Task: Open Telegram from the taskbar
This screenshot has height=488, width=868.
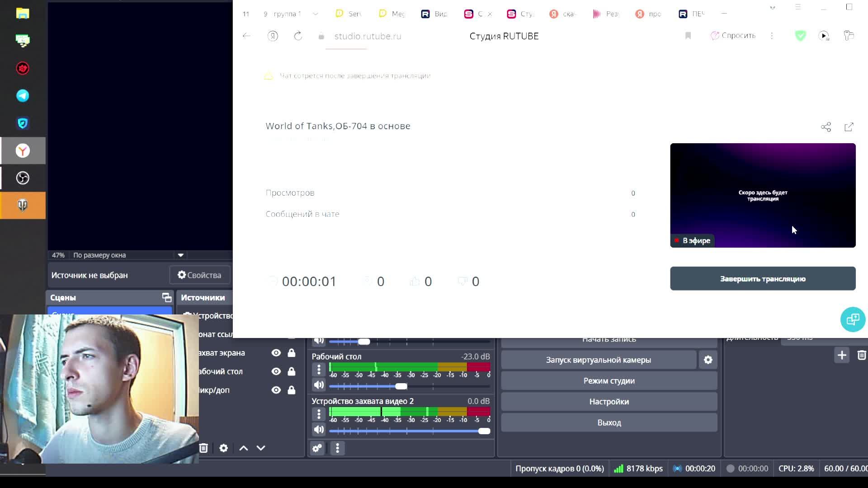Action: click(23, 96)
